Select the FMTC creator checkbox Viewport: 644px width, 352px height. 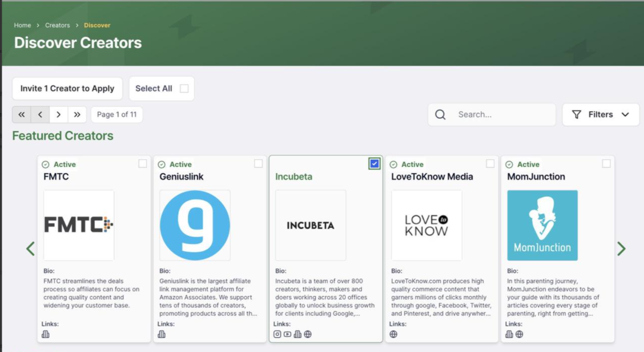(x=143, y=163)
